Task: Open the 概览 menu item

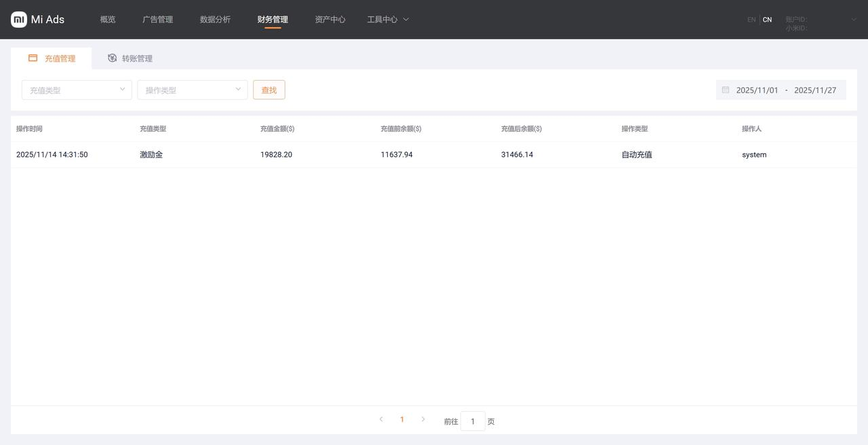Action: (108, 20)
